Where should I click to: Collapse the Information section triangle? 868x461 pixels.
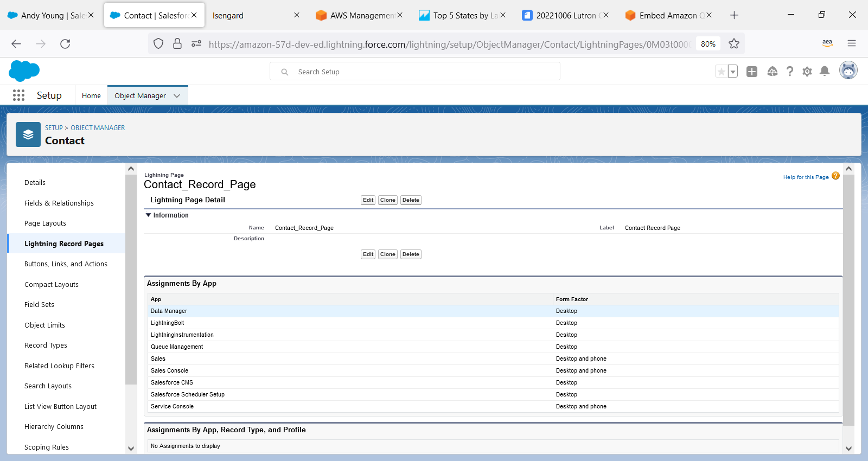(x=148, y=215)
